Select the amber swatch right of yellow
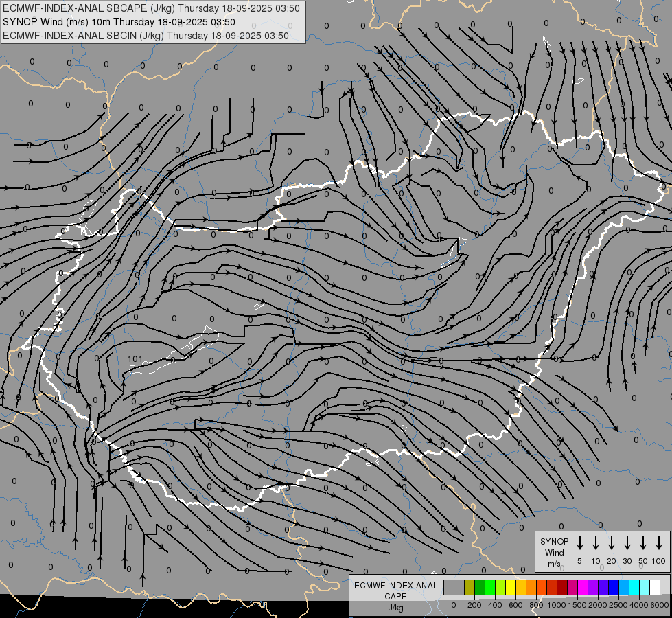The width and height of the screenshot is (672, 618). (x=521, y=587)
